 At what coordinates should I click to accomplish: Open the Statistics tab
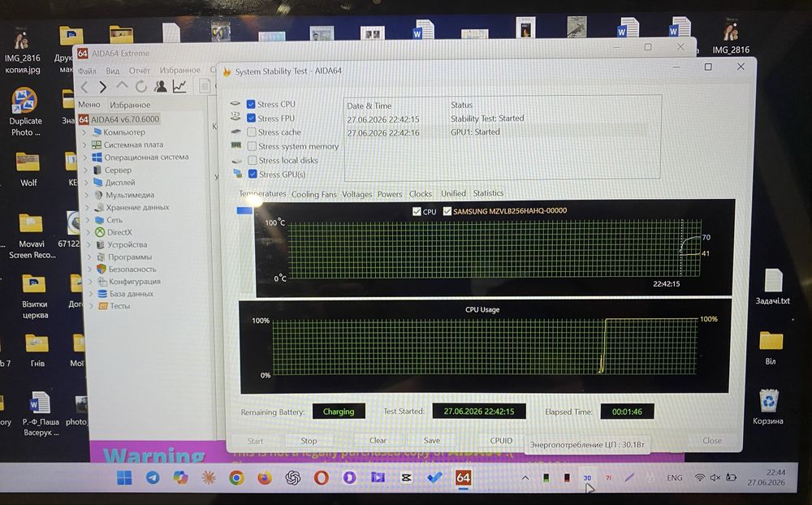point(488,193)
